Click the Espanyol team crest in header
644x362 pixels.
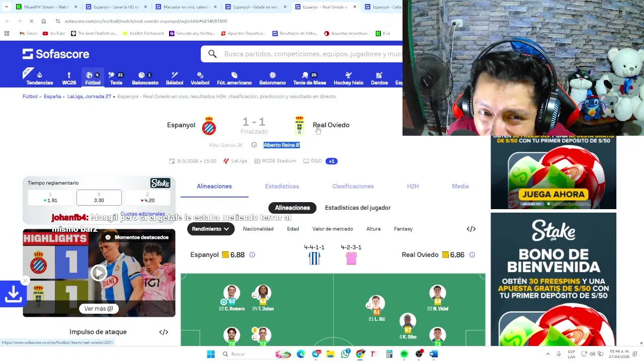[209, 126]
